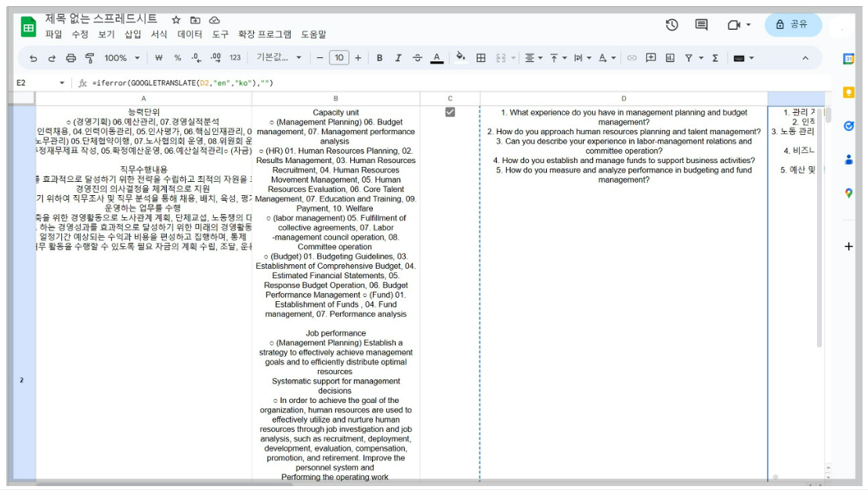
Task: Insert a comment from the toolbar
Action: click(x=651, y=58)
